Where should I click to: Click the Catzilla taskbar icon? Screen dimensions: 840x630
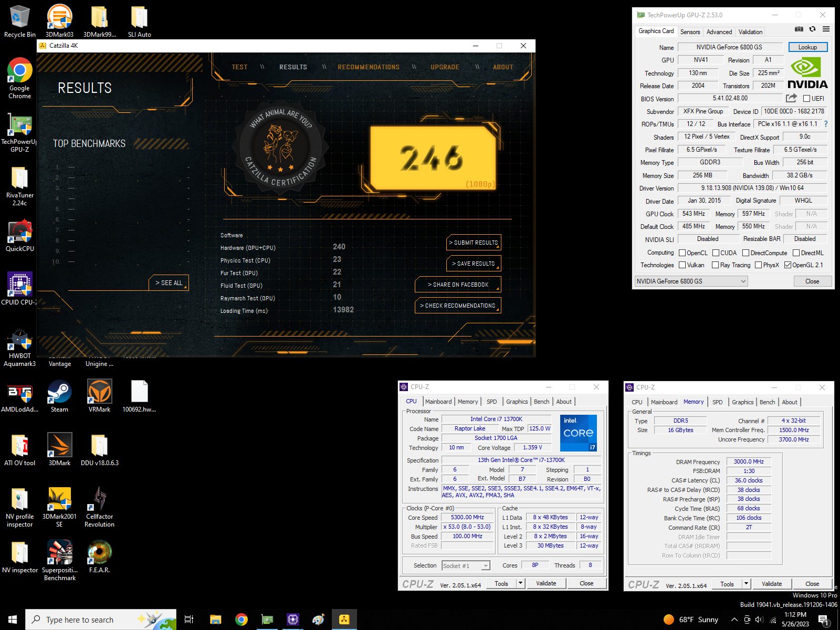tap(344, 619)
